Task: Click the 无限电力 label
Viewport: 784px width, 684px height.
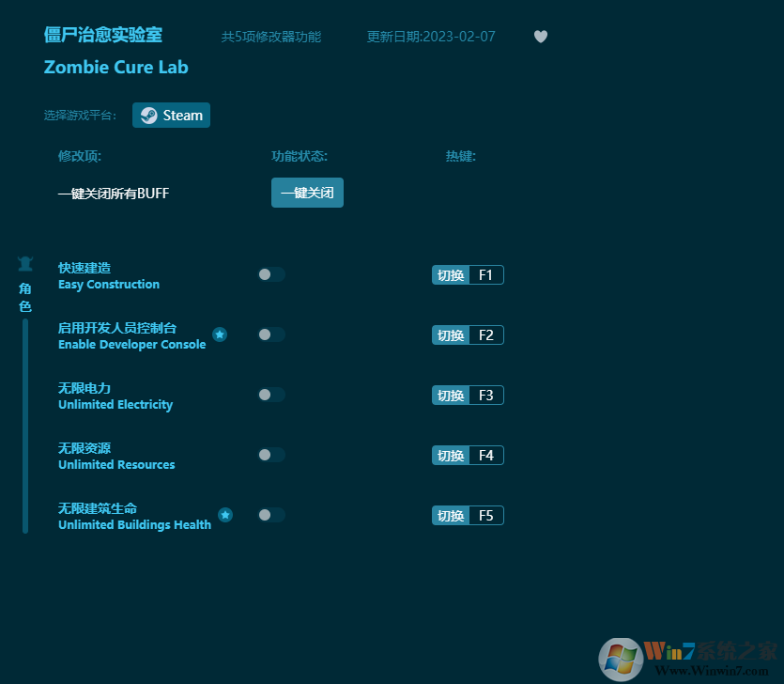Action: [x=85, y=388]
